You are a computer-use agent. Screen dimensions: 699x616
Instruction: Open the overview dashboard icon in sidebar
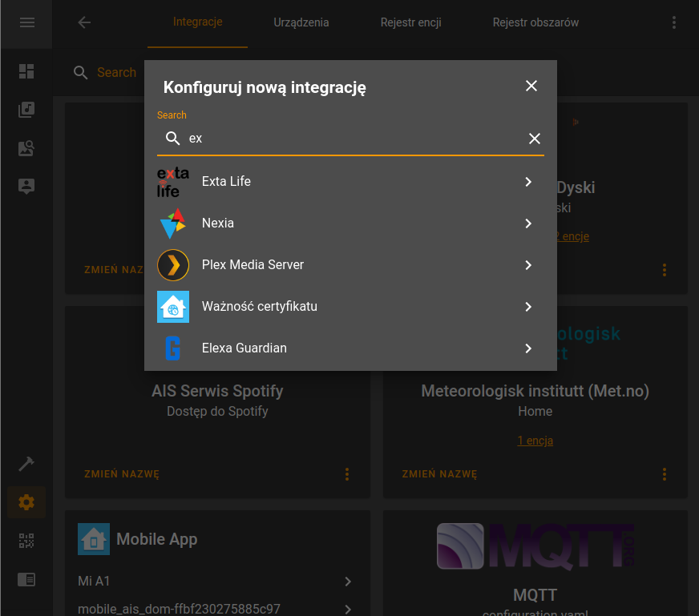tap(26, 71)
